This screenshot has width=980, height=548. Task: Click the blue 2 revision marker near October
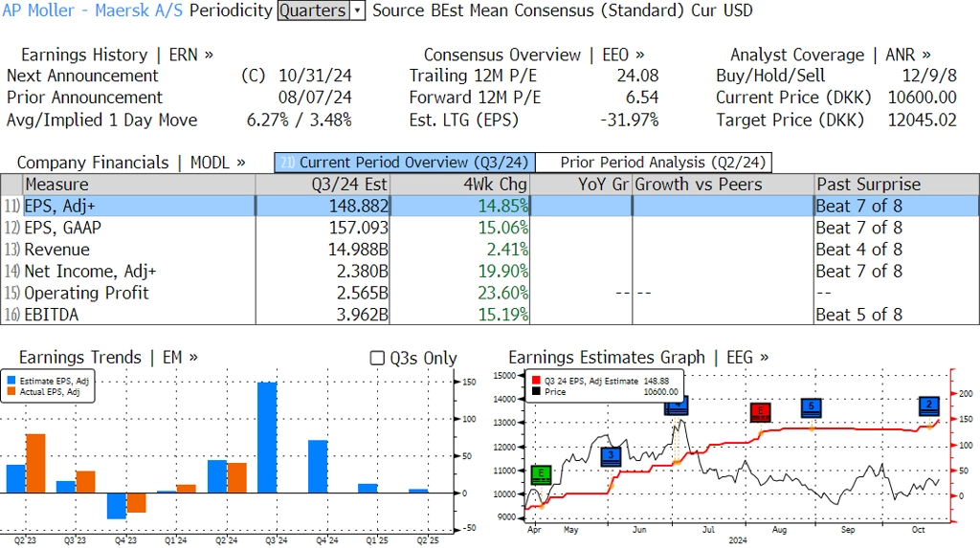tap(929, 406)
